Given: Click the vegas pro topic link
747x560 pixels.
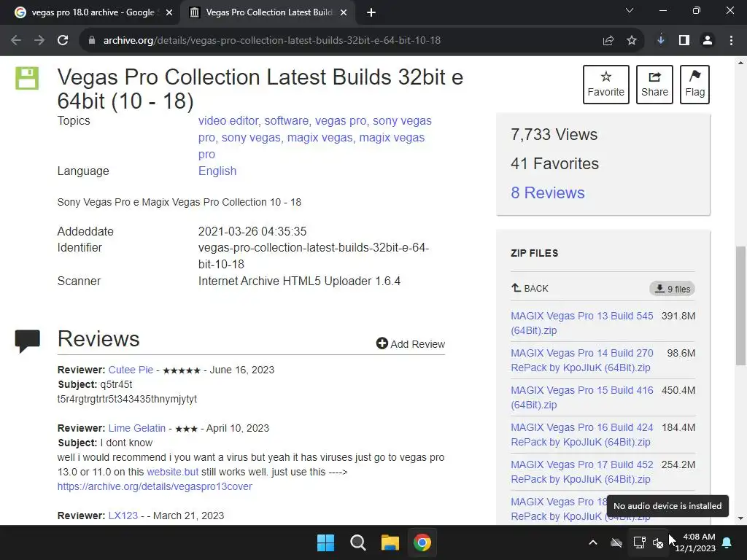Looking at the screenshot, I should 341,121.
